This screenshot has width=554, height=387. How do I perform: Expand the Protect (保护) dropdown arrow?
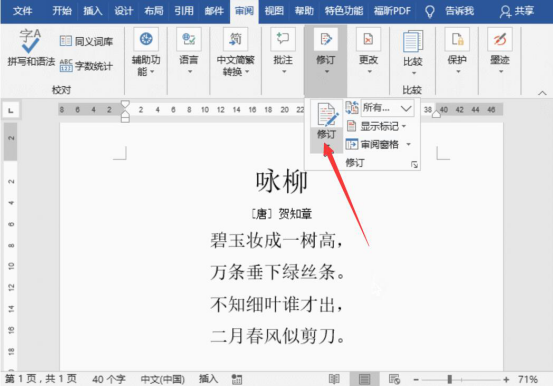(458, 71)
